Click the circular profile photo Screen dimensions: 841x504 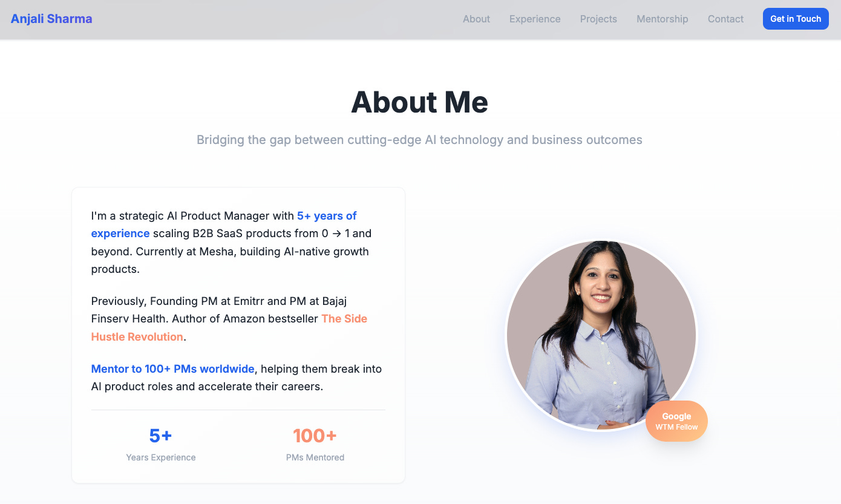601,335
